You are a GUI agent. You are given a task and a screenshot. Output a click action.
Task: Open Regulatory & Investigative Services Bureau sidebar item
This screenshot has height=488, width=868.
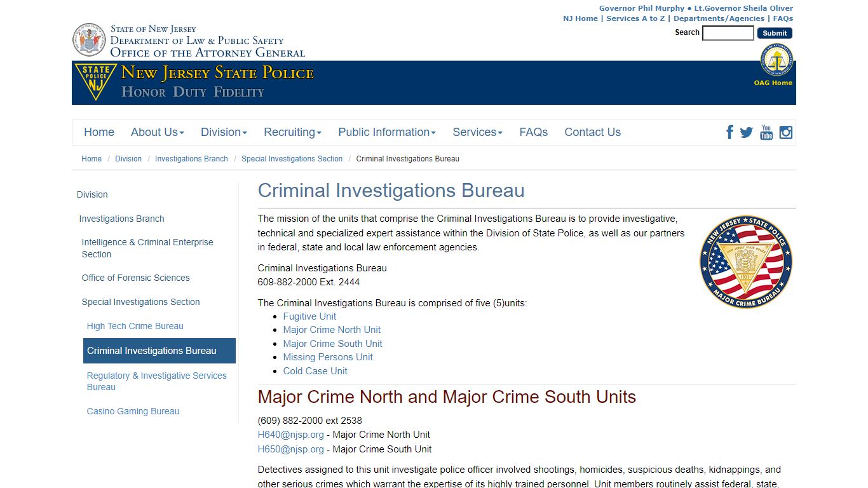click(x=156, y=381)
